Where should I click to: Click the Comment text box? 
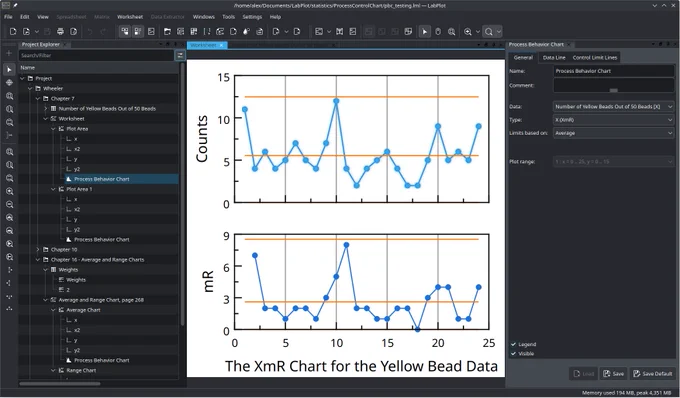(x=614, y=85)
